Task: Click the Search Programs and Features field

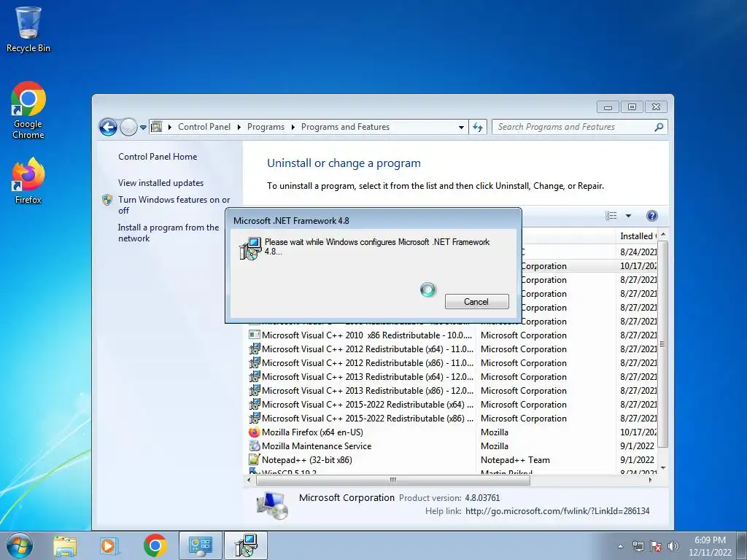Action: point(579,127)
